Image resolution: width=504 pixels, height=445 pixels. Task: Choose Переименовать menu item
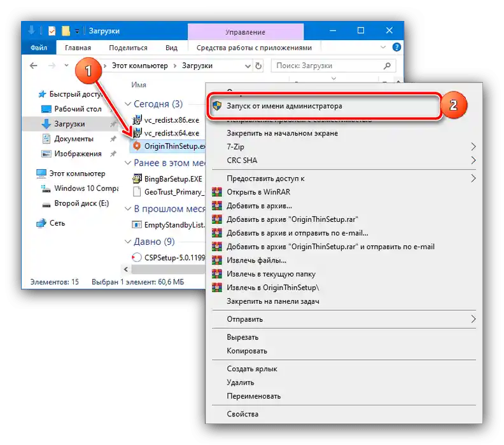[344, 396]
